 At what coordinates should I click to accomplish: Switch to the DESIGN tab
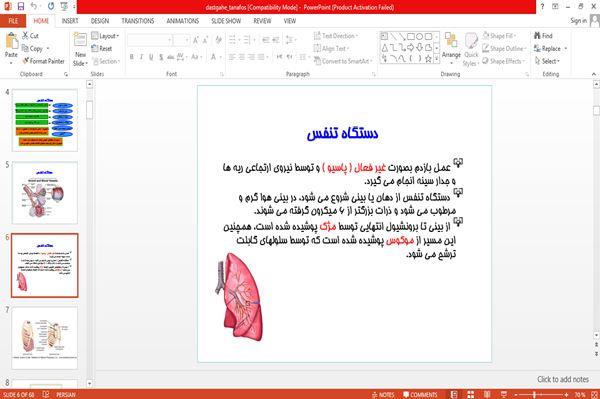(100, 21)
